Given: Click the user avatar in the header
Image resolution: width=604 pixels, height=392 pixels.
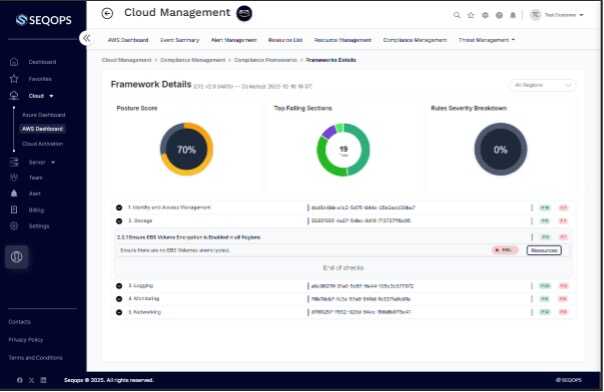Looking at the screenshot, I should coord(535,15).
